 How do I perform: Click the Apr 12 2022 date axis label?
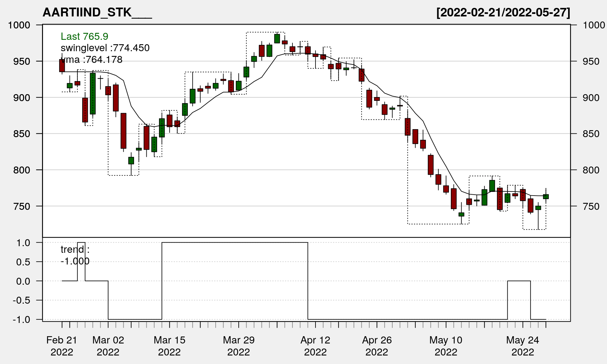315,346
